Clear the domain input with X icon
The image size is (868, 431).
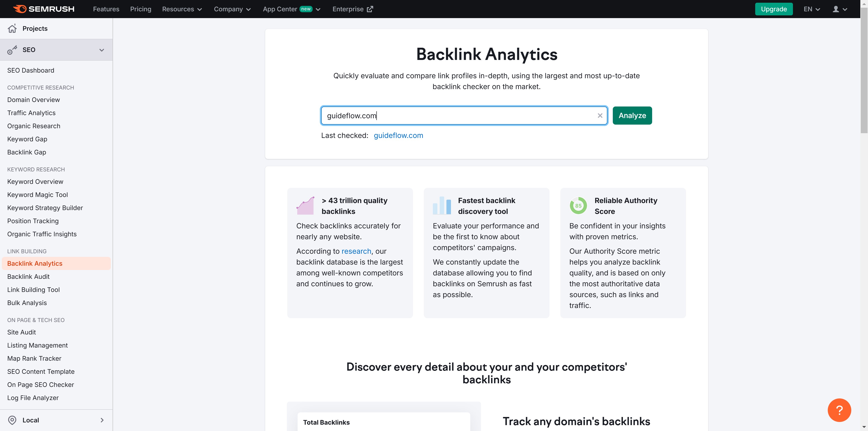pyautogui.click(x=600, y=116)
